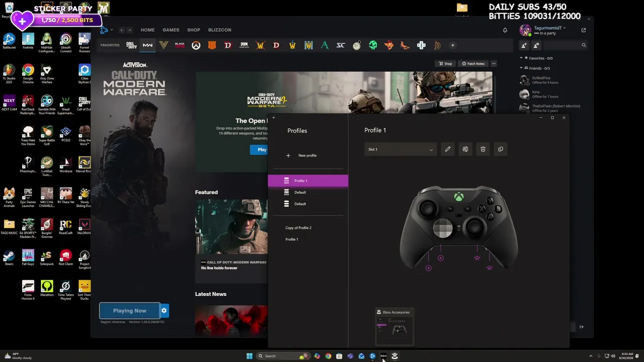Select the Black Ops favorite icon

coord(180,45)
